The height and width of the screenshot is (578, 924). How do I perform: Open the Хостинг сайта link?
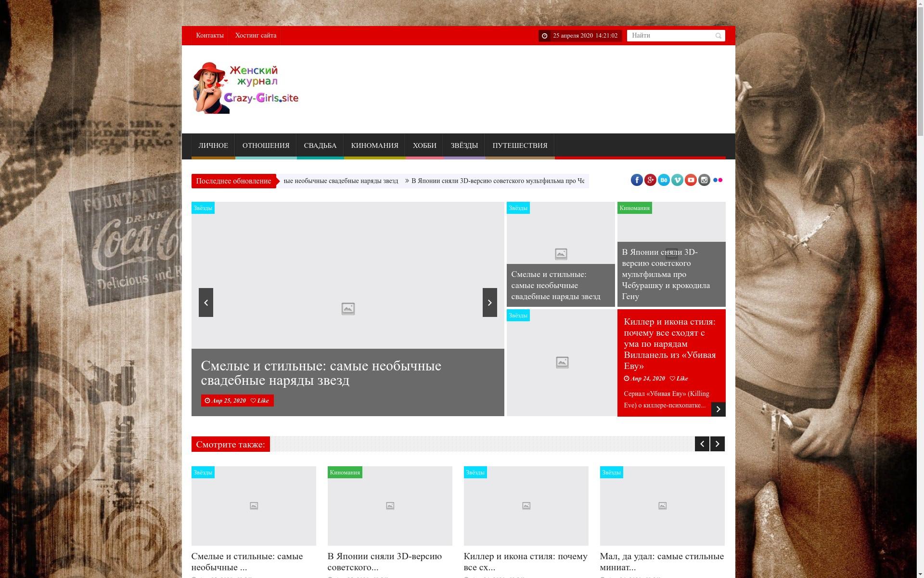(x=256, y=36)
